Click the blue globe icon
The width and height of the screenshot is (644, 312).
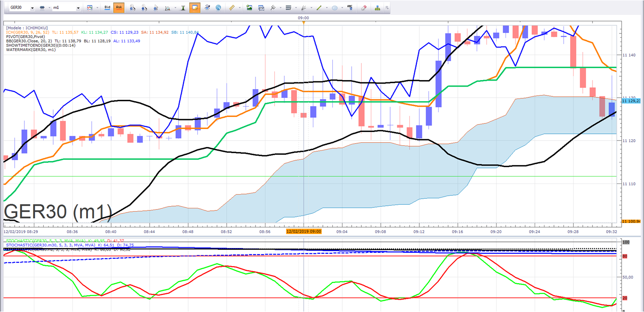(x=218, y=8)
